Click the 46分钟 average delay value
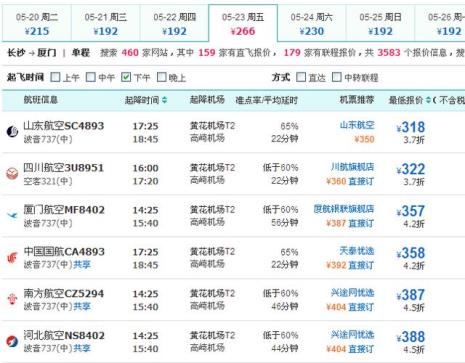 (284, 307)
